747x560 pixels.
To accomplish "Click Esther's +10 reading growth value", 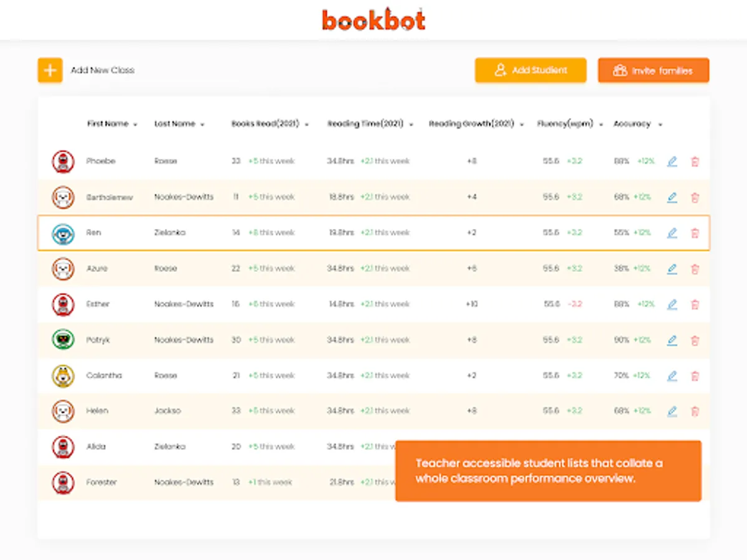I will [471, 304].
